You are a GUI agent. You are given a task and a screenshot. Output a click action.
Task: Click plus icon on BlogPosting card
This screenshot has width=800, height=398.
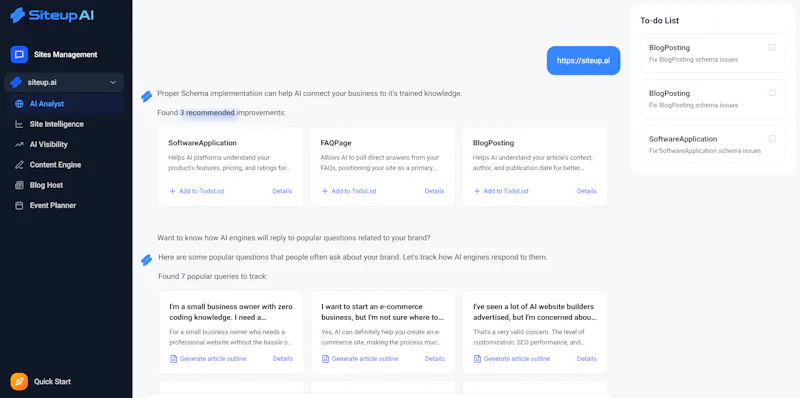pyautogui.click(x=477, y=191)
